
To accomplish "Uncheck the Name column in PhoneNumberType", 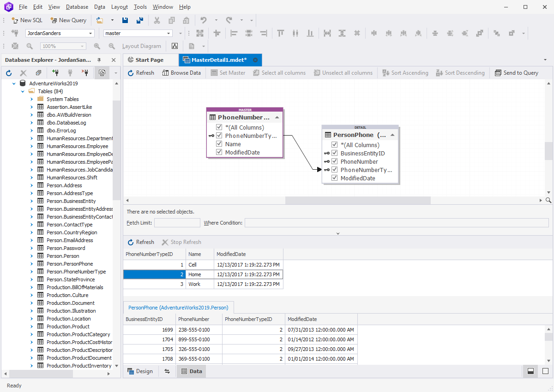I will (219, 144).
